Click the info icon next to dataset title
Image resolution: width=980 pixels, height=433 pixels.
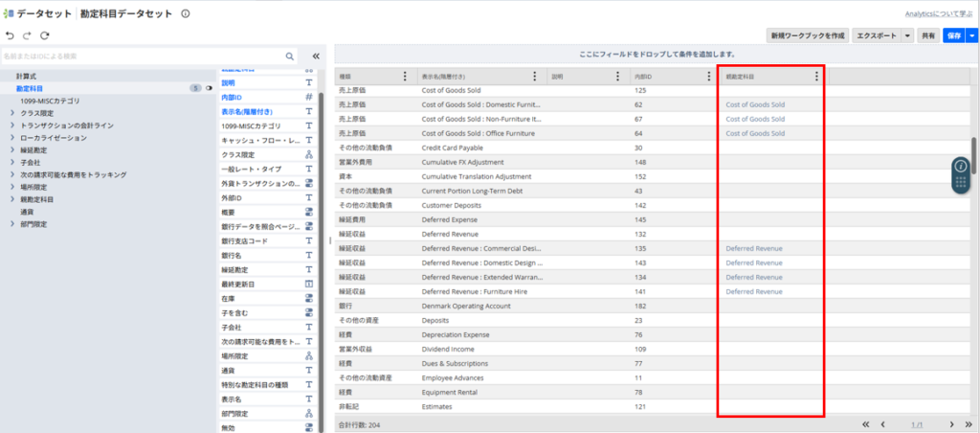click(186, 14)
